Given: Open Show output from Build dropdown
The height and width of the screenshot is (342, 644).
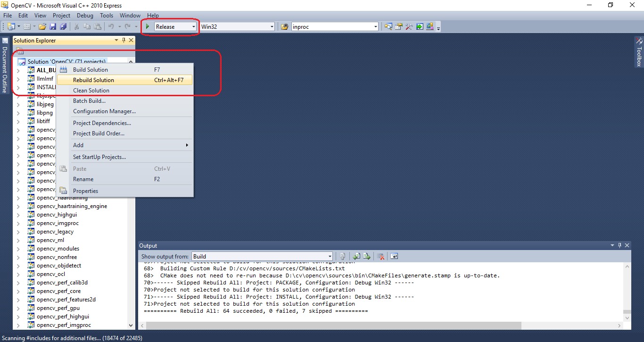Looking at the screenshot, I should click(329, 256).
